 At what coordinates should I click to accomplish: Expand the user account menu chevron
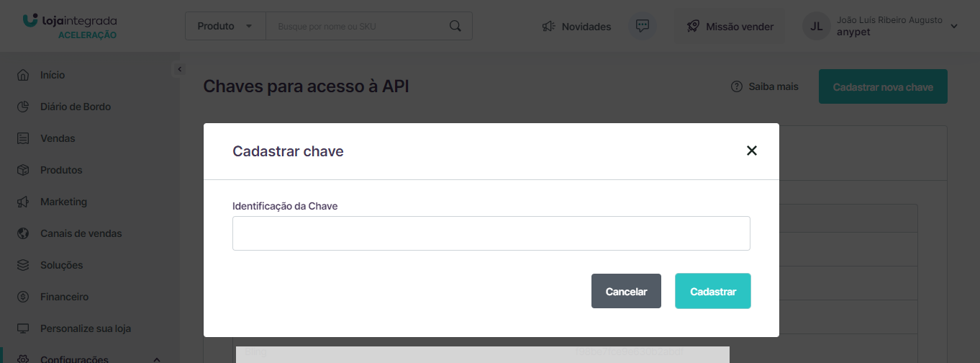click(x=954, y=26)
